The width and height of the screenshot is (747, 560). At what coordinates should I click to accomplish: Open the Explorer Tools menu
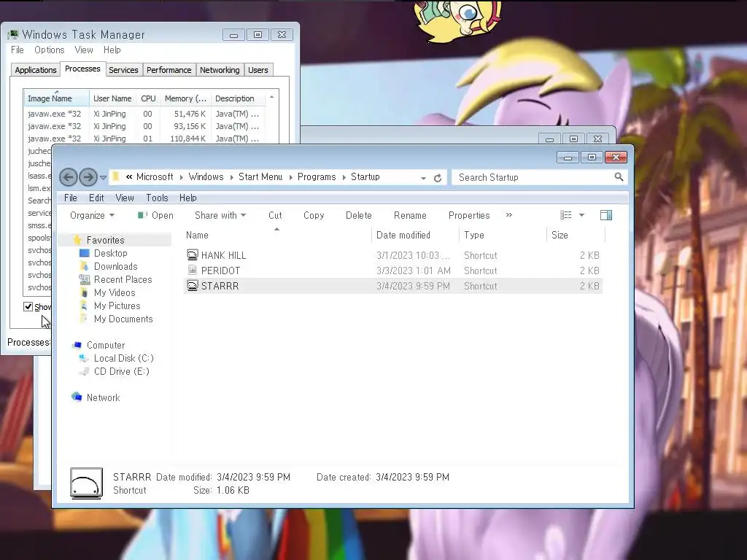pyautogui.click(x=157, y=198)
